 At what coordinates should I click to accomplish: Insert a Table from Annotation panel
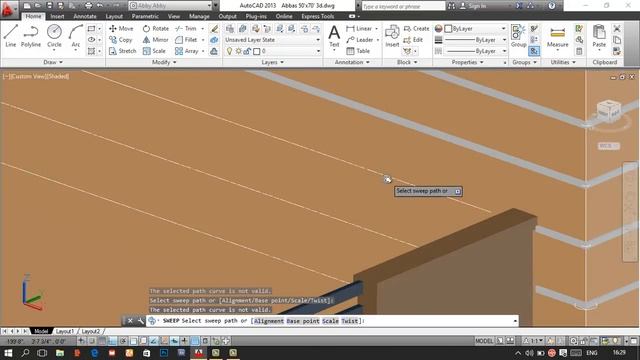pyautogui.click(x=358, y=51)
